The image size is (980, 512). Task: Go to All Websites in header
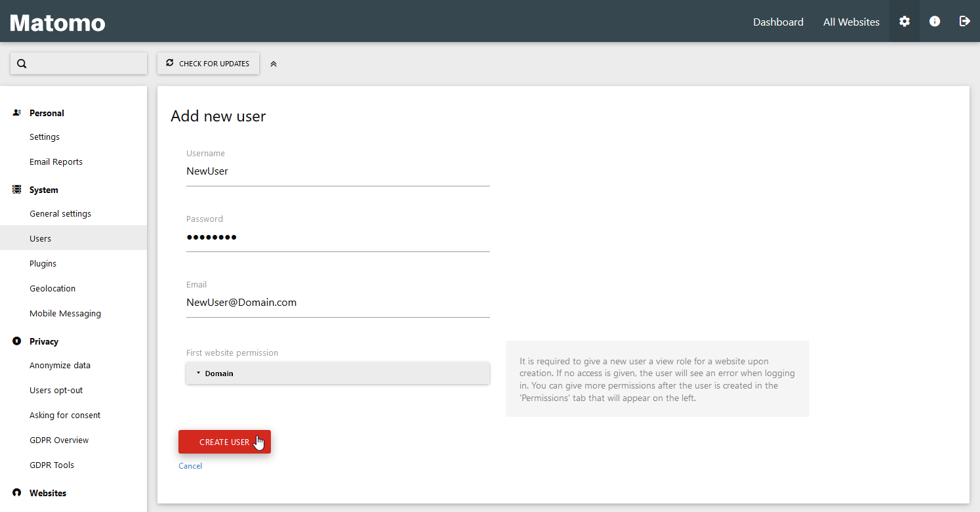pyautogui.click(x=851, y=22)
